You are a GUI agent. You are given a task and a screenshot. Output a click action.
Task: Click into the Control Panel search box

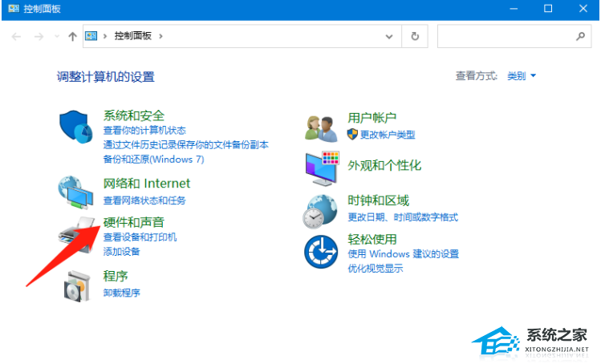pos(514,36)
